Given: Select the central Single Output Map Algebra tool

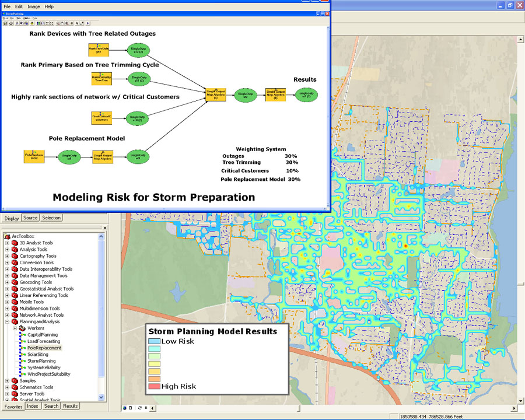Looking at the screenshot, I should pos(216,94).
